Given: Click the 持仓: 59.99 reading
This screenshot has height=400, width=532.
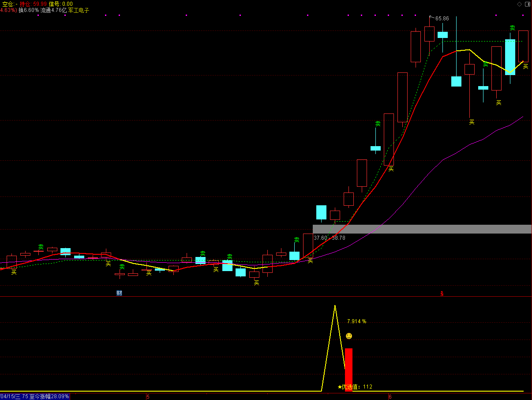Looking at the screenshot, I should coord(33,4).
